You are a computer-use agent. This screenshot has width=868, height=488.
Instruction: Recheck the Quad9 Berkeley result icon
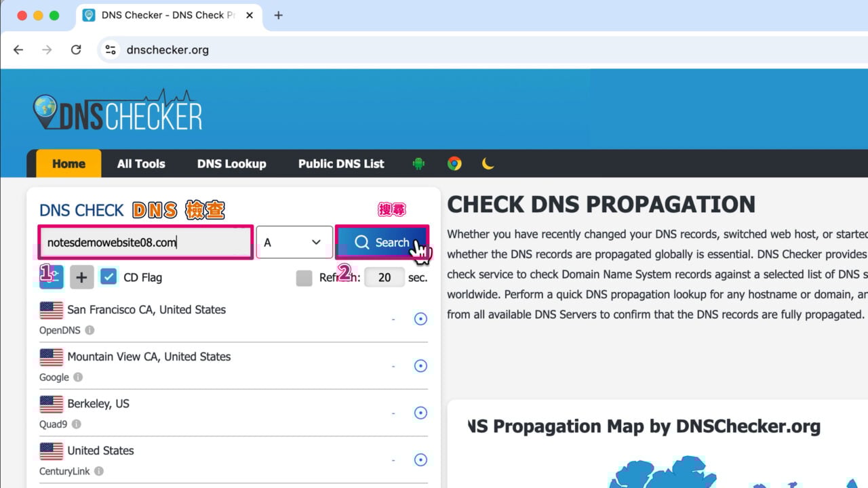[x=420, y=413]
